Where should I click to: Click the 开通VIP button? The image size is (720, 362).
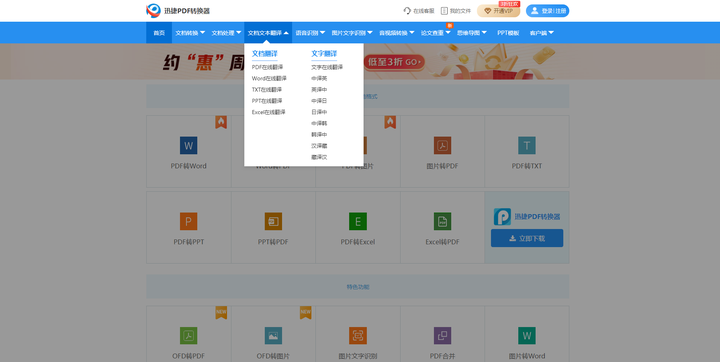coord(498,11)
